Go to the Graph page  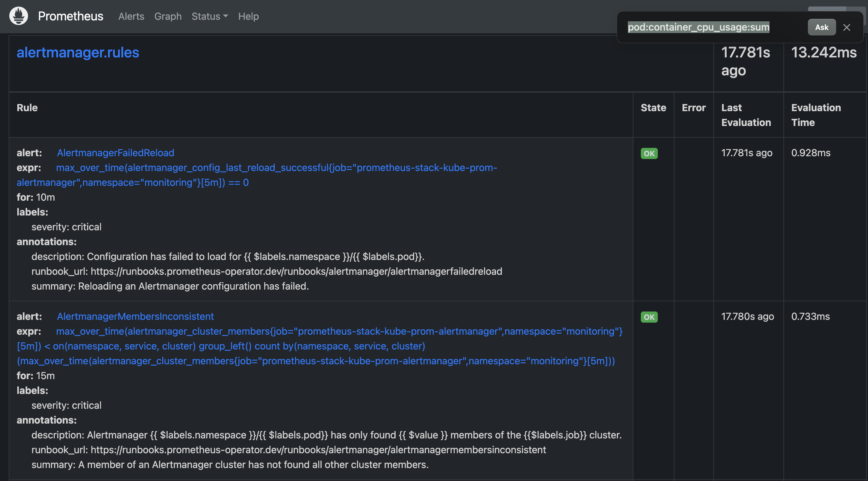click(x=168, y=16)
